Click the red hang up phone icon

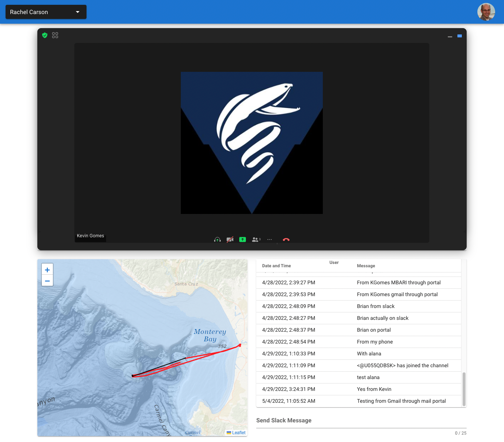tap(286, 240)
